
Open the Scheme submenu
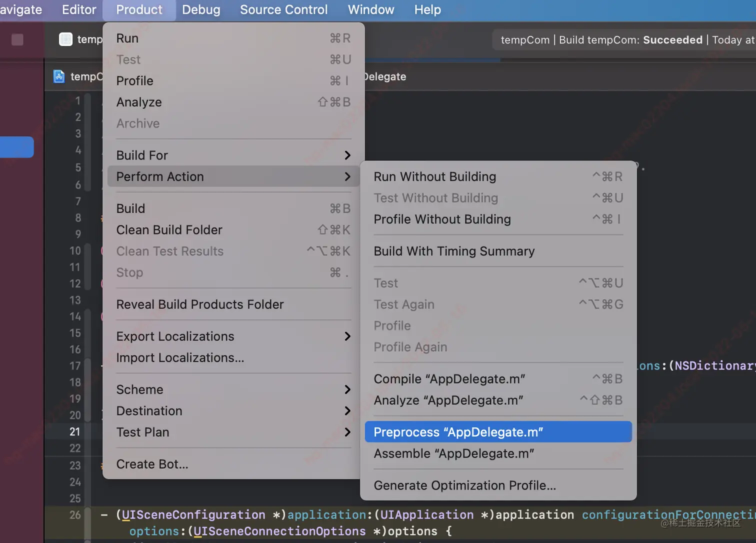[x=347, y=389]
